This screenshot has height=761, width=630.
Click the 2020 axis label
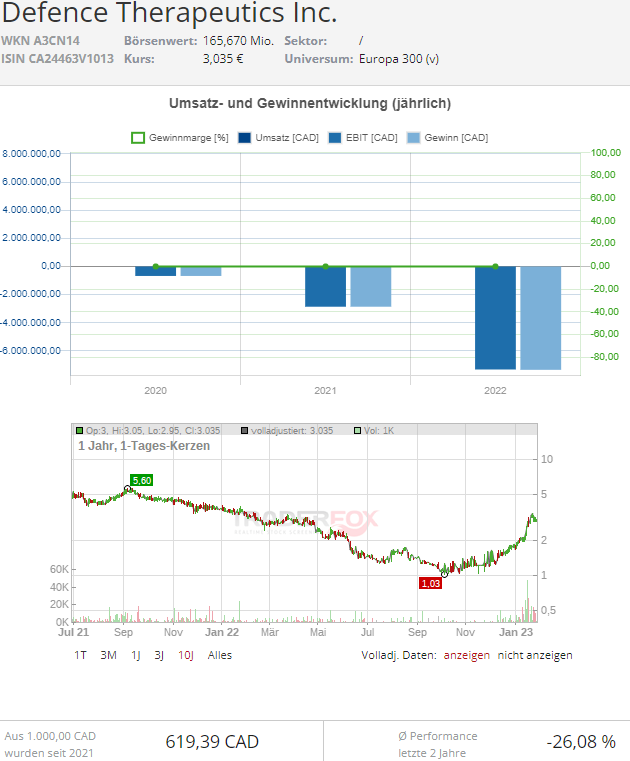pos(155,391)
